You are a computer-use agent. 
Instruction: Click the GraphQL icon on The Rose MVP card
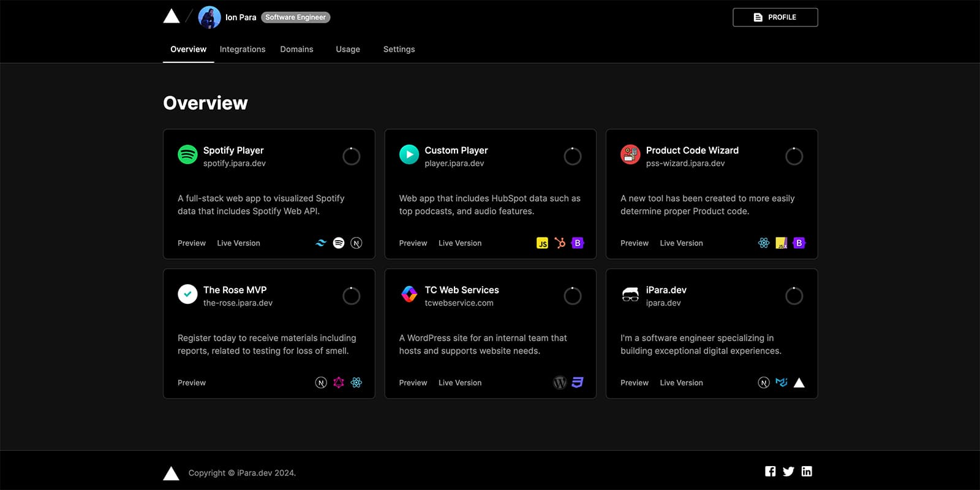[339, 383]
